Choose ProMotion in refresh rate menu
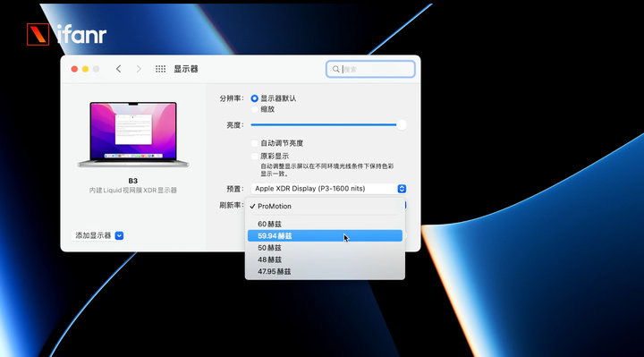Screen dimensions: 644x357 325,206
